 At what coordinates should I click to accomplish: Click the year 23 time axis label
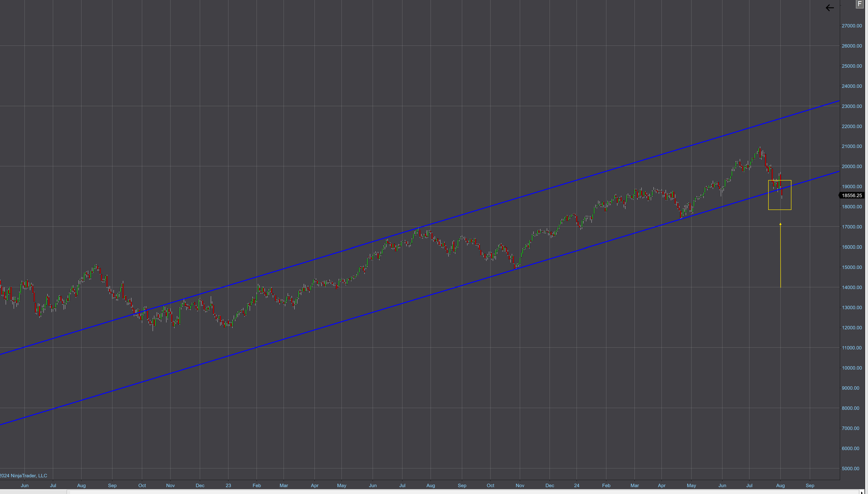pos(228,486)
